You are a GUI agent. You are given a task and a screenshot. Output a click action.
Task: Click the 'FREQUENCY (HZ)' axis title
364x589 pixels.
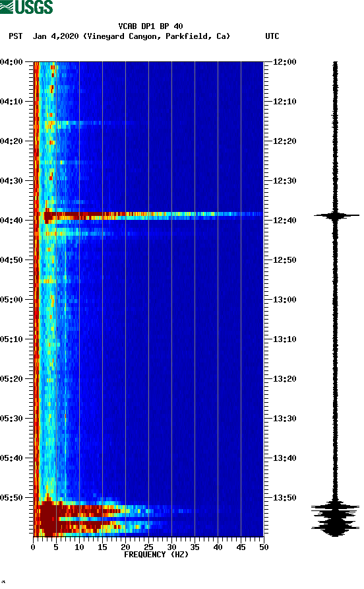(x=156, y=555)
